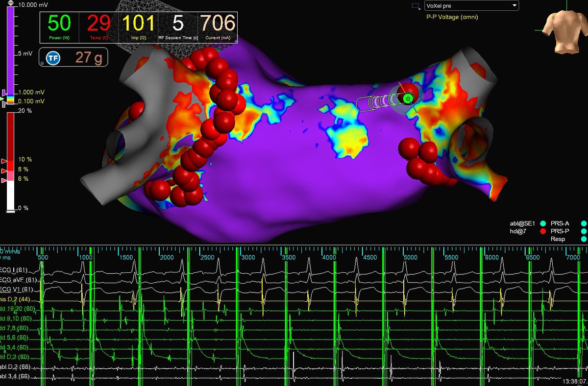This screenshot has height=386, width=588.
Task: Click the 0.100 mV lower threshold handle
Action: click(x=4, y=104)
